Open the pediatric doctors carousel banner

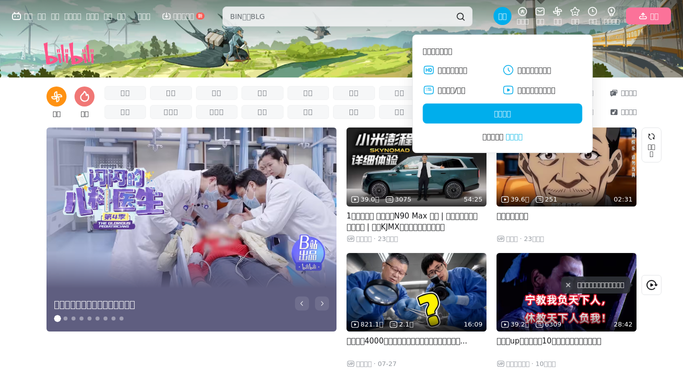click(191, 229)
